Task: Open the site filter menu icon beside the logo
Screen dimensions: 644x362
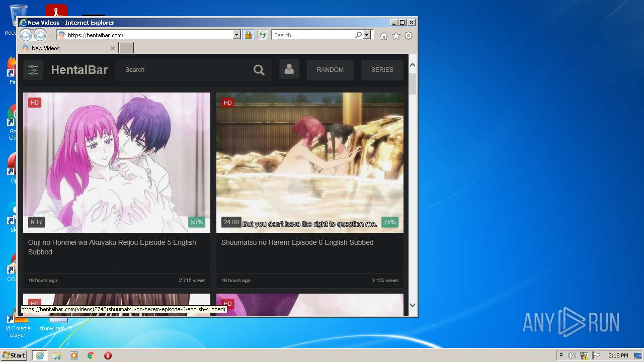Action: point(33,70)
